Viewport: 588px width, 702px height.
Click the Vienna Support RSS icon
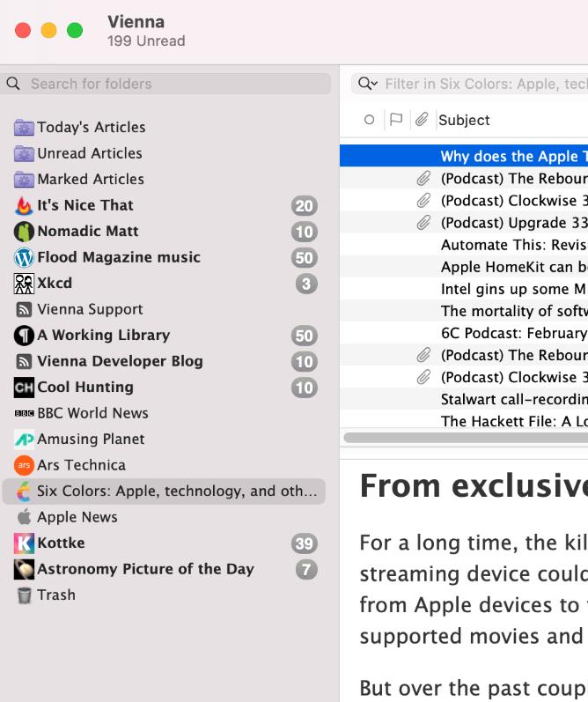[x=24, y=309]
